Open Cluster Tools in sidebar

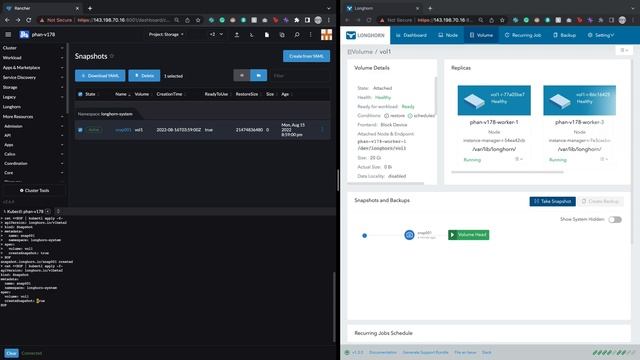[x=34, y=190]
